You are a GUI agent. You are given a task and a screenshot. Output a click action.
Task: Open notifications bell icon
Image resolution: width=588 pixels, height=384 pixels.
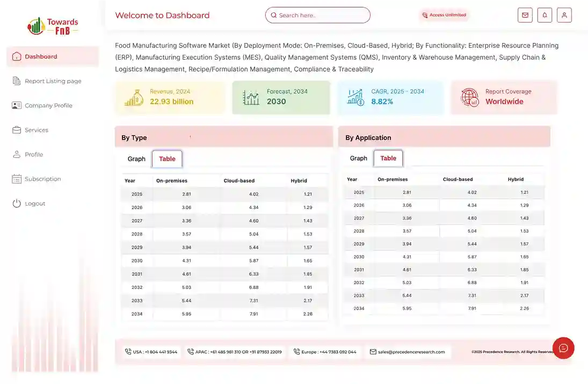click(545, 15)
